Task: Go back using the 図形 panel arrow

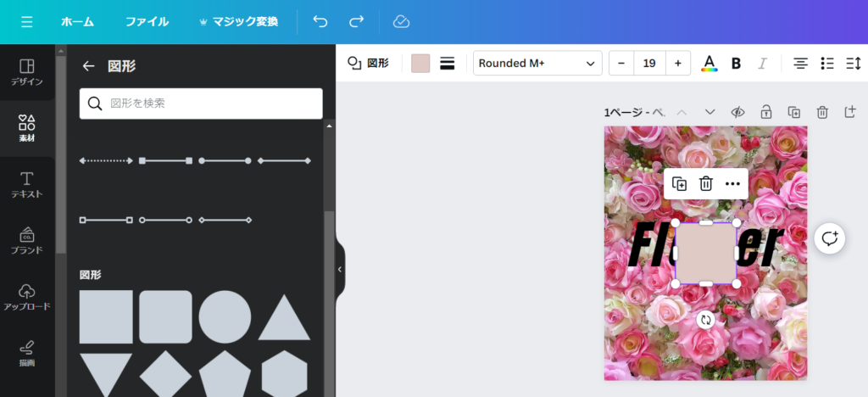Action: [88, 66]
